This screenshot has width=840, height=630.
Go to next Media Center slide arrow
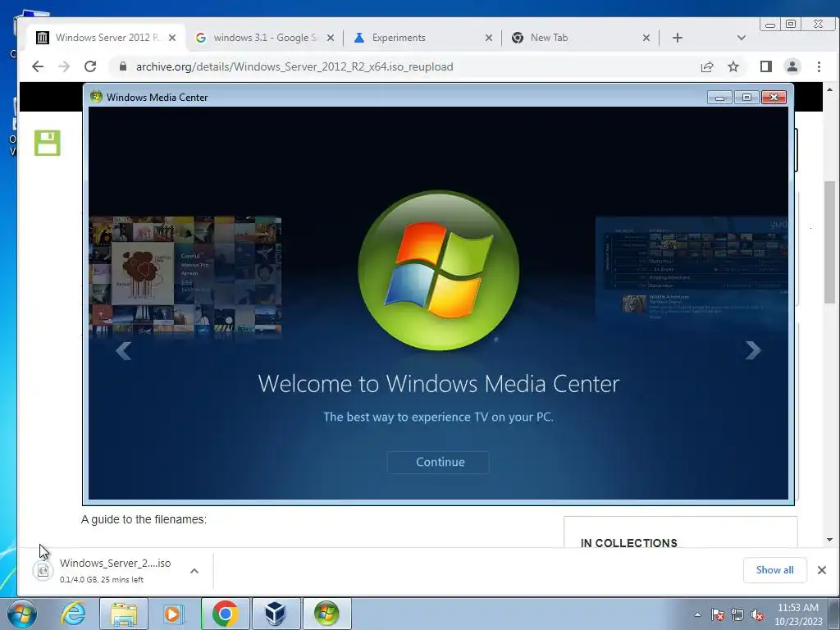(x=753, y=350)
